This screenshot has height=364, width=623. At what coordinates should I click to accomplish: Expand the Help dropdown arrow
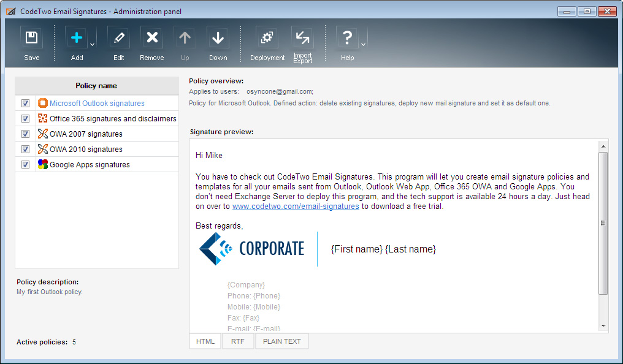click(363, 45)
